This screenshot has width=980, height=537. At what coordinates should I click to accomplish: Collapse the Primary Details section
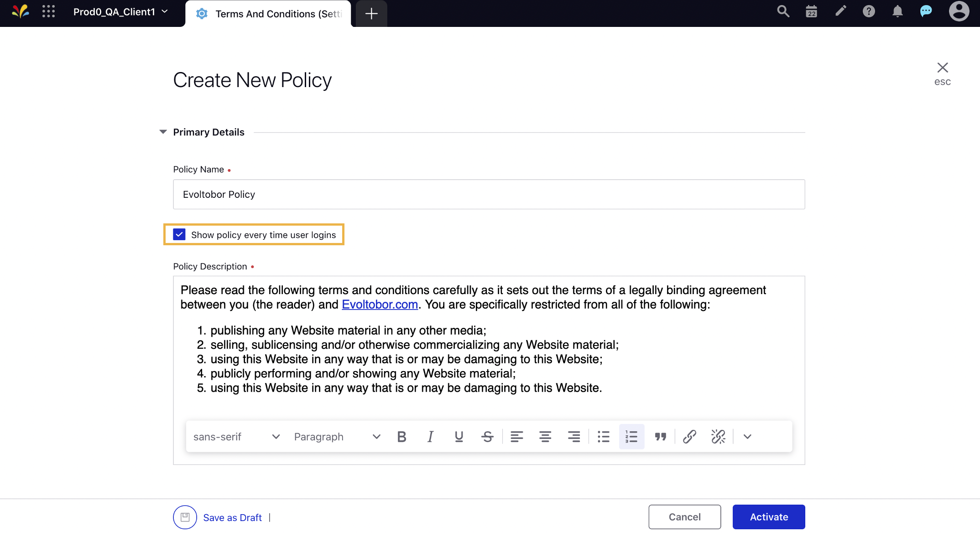pyautogui.click(x=163, y=132)
